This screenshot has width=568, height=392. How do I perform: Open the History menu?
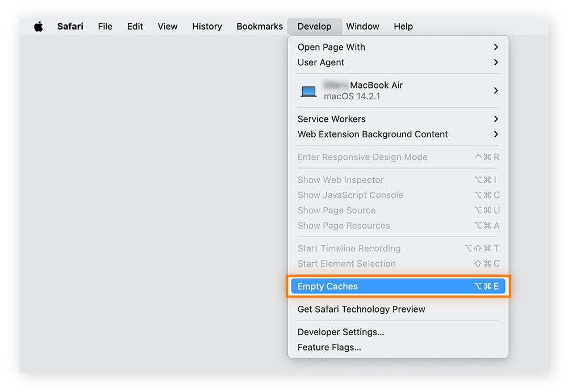207,27
